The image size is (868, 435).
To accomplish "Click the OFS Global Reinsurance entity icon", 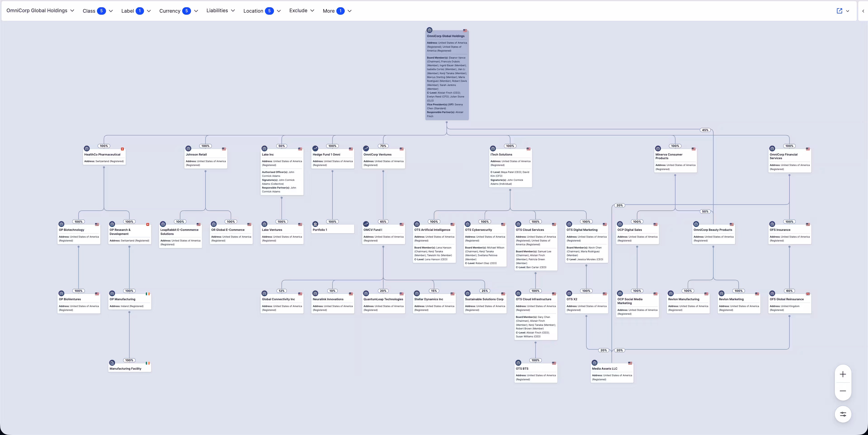I will [x=772, y=293].
